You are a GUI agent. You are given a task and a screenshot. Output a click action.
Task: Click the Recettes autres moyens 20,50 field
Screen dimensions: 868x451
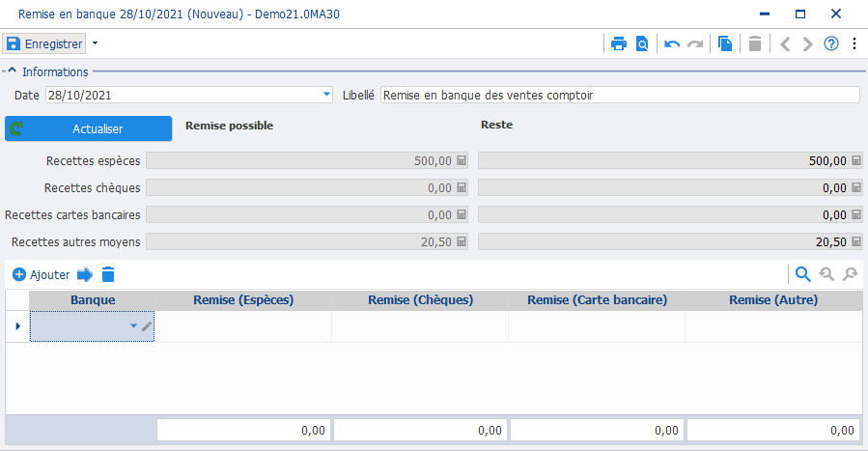307,241
